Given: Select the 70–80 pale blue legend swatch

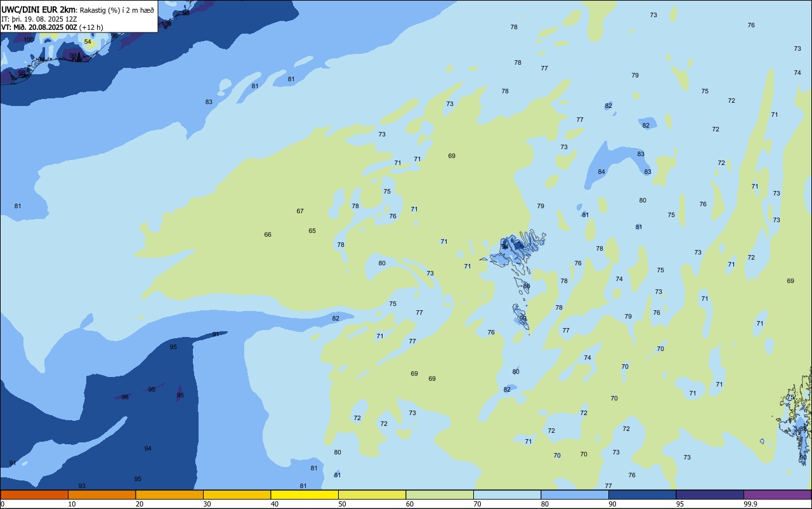Looking at the screenshot, I should tap(507, 494).
